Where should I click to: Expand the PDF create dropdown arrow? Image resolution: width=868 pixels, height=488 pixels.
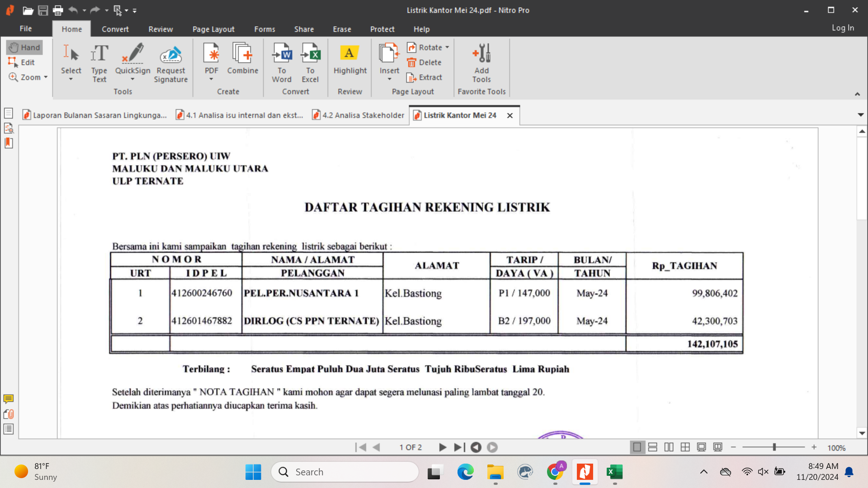click(x=211, y=80)
